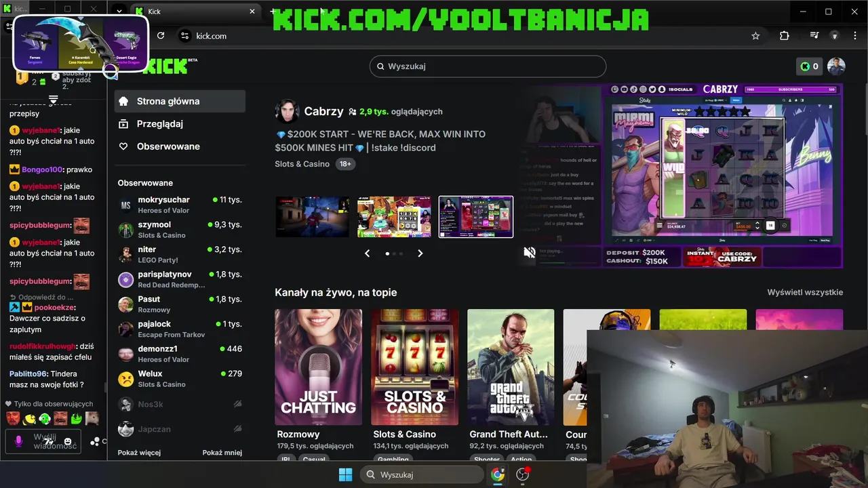Go to next featured stream arrow
The height and width of the screenshot is (488, 868).
[x=420, y=253]
